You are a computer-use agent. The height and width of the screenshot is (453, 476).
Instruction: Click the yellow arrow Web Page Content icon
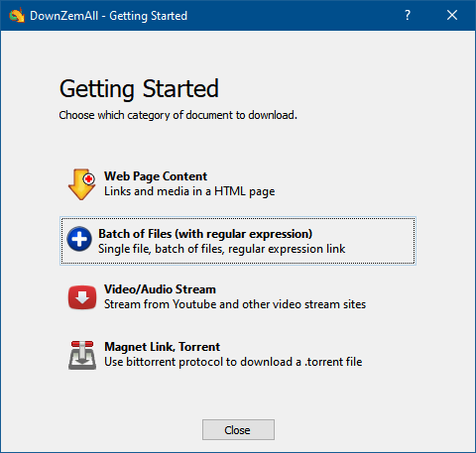point(81,184)
